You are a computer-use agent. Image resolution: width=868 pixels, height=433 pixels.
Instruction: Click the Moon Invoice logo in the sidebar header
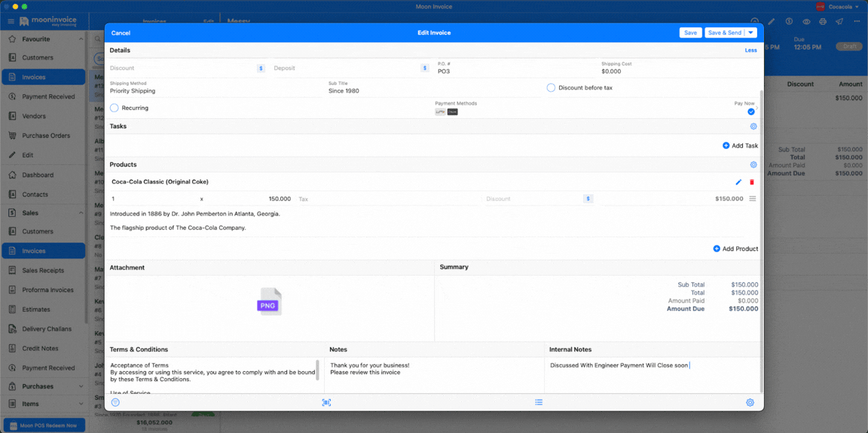pos(47,22)
